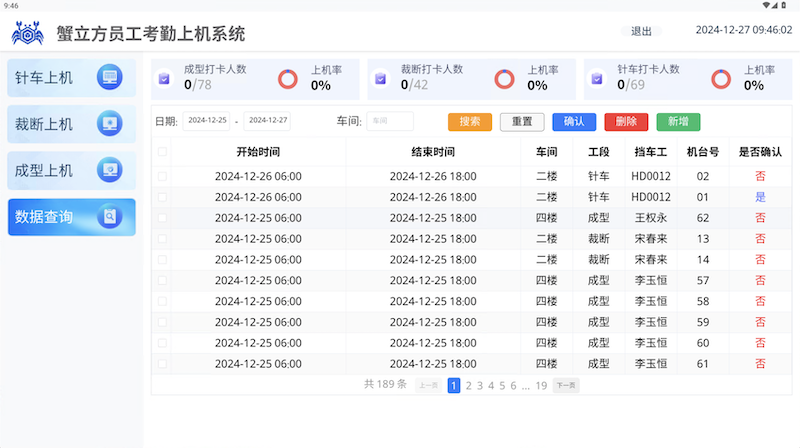Click HD0012 in the 机台号 01 row

coord(651,197)
